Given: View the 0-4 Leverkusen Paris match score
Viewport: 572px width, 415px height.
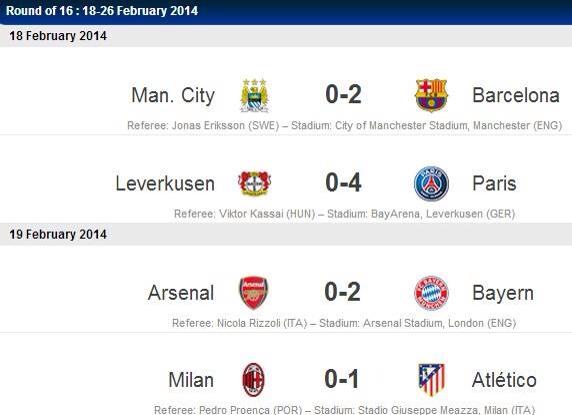Looking at the screenshot, I should (343, 182).
